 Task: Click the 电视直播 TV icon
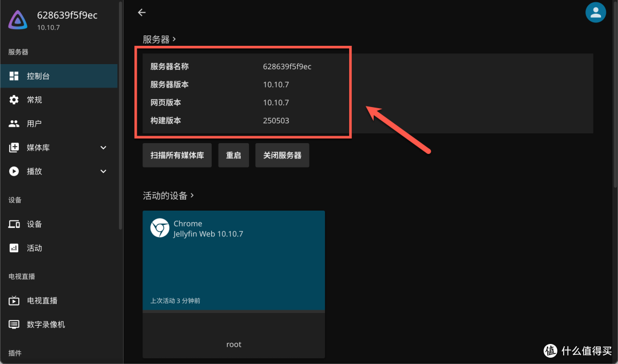14,300
